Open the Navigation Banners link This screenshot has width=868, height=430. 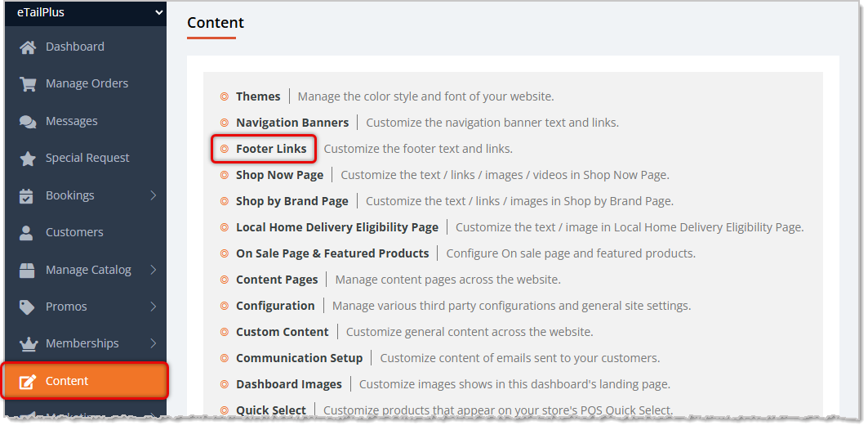(292, 123)
